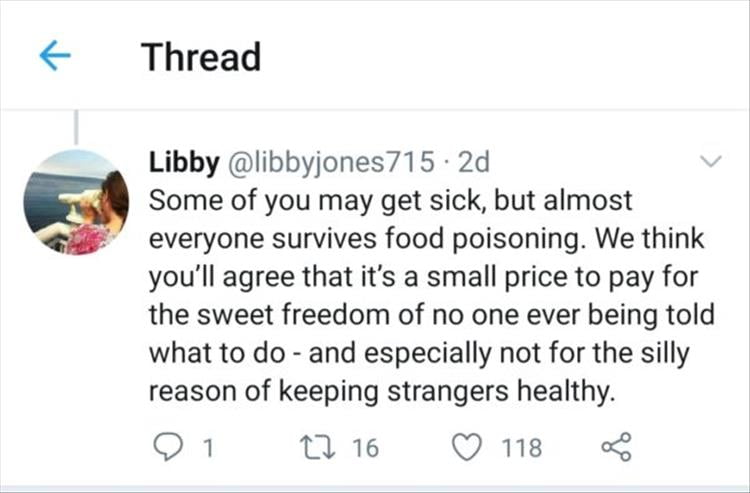Screen dimensions: 750x493
Task: Click the like count "118"
Action: [x=520, y=448]
